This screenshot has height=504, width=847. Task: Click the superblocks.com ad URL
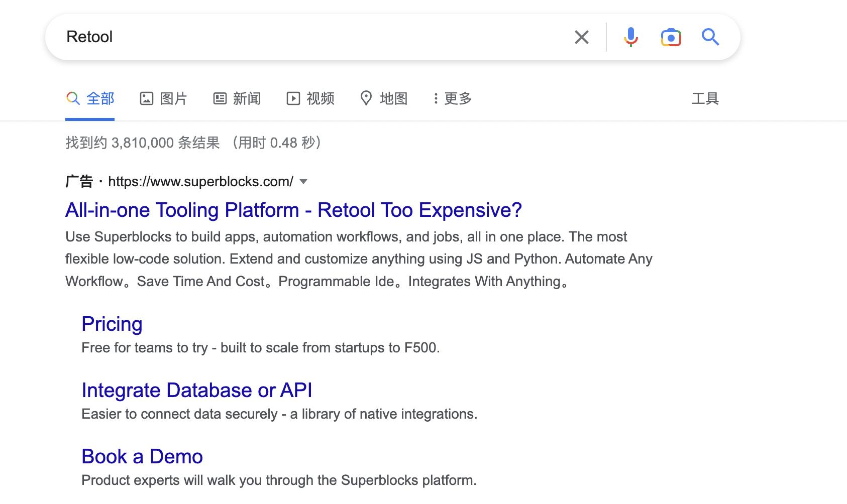coord(200,182)
